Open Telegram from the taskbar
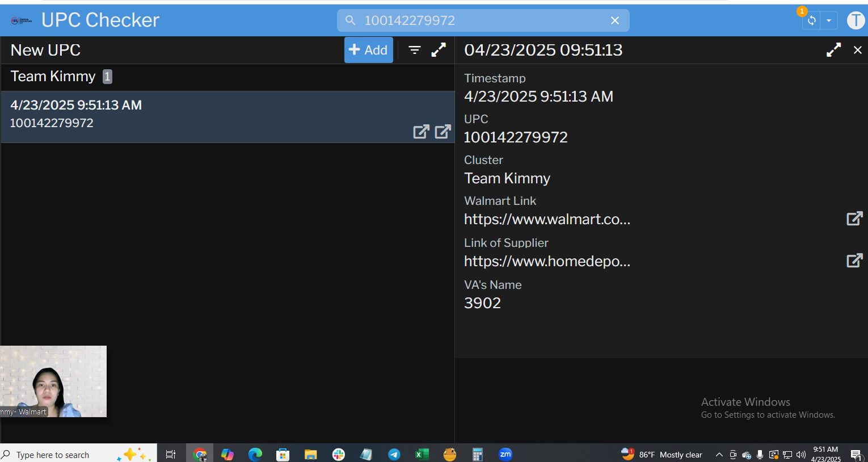 click(x=394, y=454)
